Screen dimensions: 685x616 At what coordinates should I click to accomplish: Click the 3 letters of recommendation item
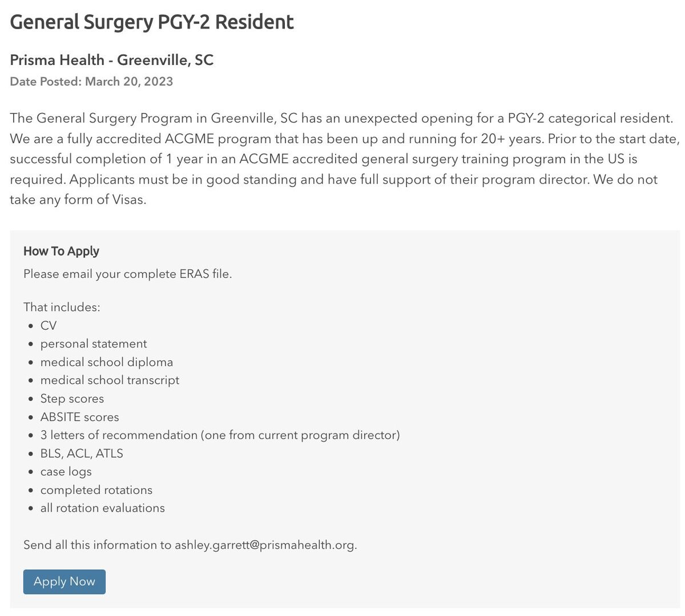[220, 435]
